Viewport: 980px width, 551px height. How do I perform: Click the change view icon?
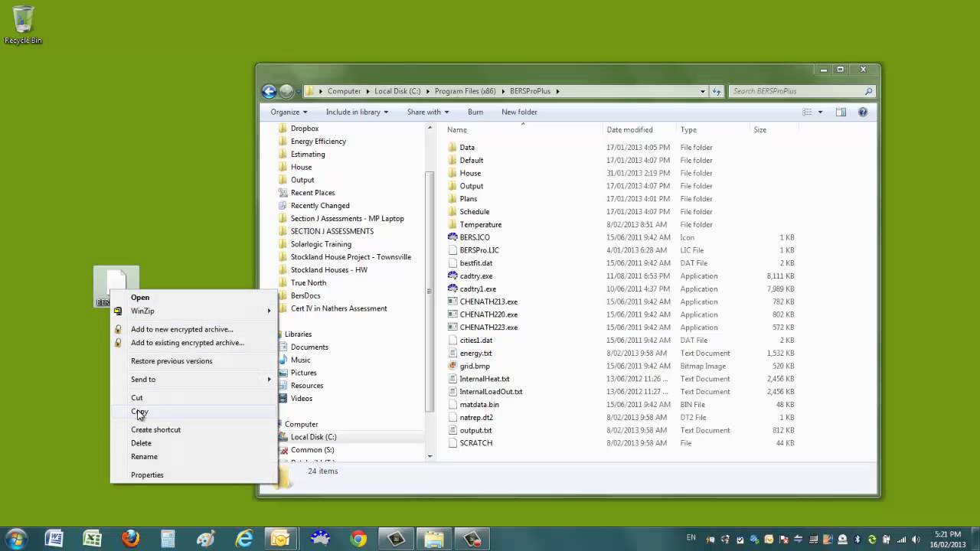(x=806, y=112)
